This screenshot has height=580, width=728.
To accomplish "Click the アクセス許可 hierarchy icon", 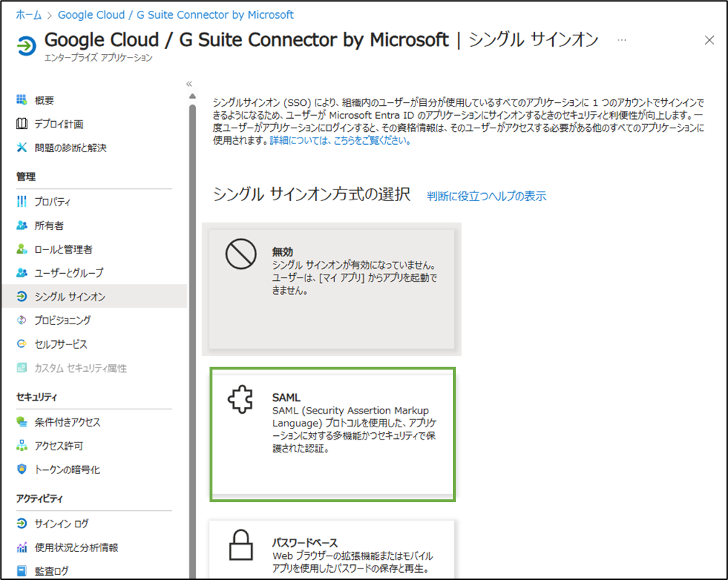I will coord(22,445).
